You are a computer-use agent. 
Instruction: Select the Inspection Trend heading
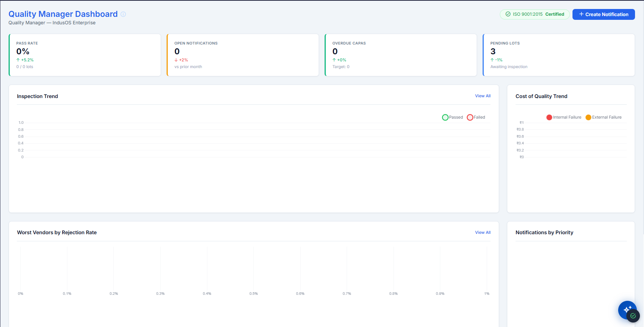coord(37,96)
